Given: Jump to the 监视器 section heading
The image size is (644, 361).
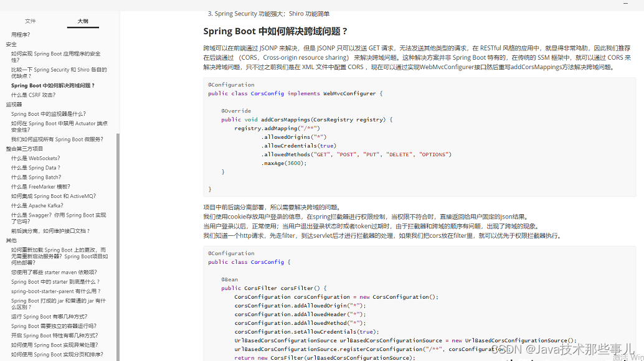Looking at the screenshot, I should (14, 105).
